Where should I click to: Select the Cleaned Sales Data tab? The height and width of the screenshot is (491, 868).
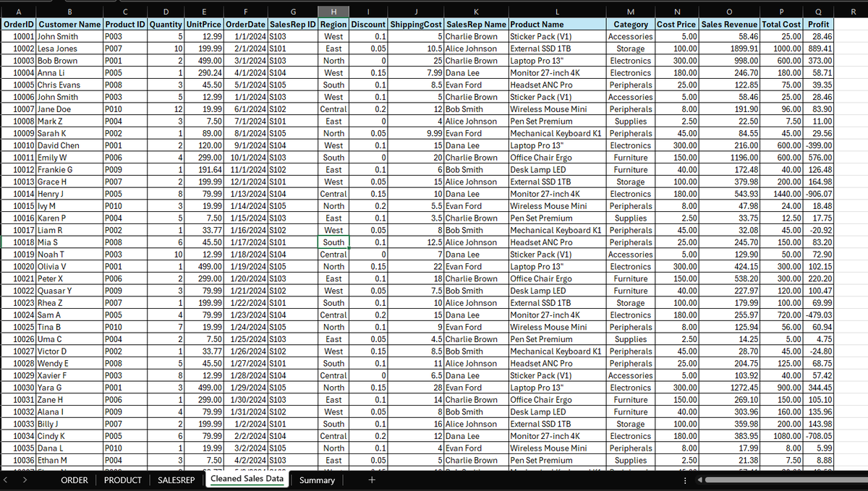[x=247, y=479]
